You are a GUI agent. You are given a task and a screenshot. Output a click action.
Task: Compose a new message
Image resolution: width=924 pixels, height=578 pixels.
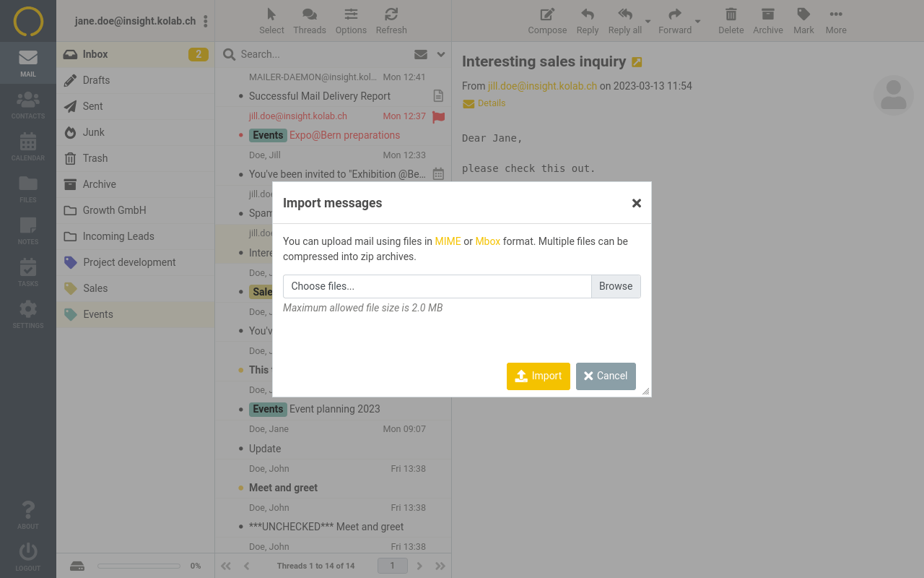[x=547, y=21]
